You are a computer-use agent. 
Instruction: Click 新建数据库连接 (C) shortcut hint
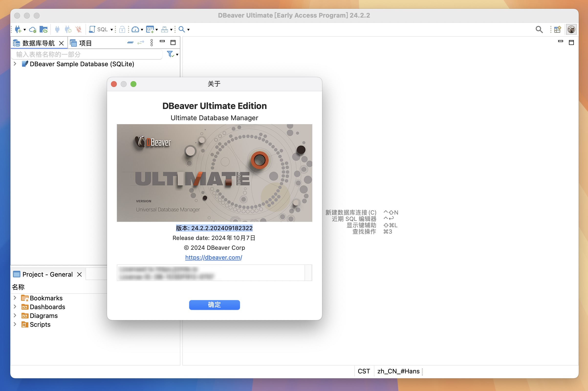(351, 212)
